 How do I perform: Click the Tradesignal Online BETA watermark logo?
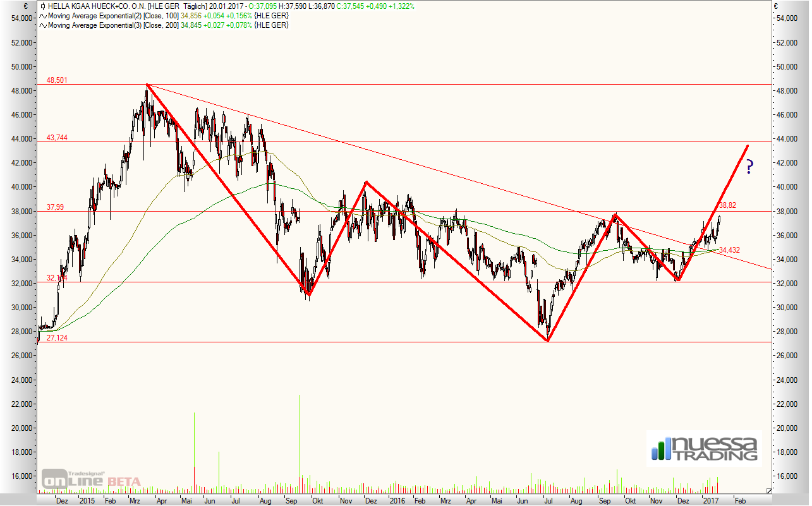(x=92, y=480)
